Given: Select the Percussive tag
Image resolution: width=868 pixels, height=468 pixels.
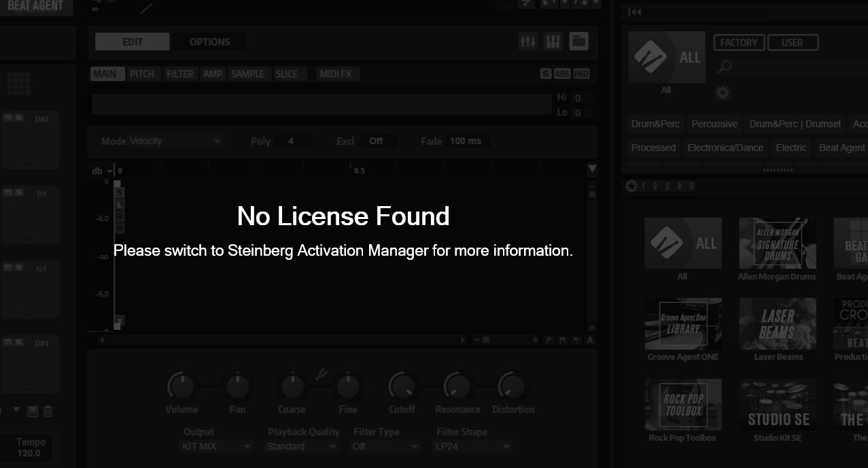Looking at the screenshot, I should click(x=714, y=124).
